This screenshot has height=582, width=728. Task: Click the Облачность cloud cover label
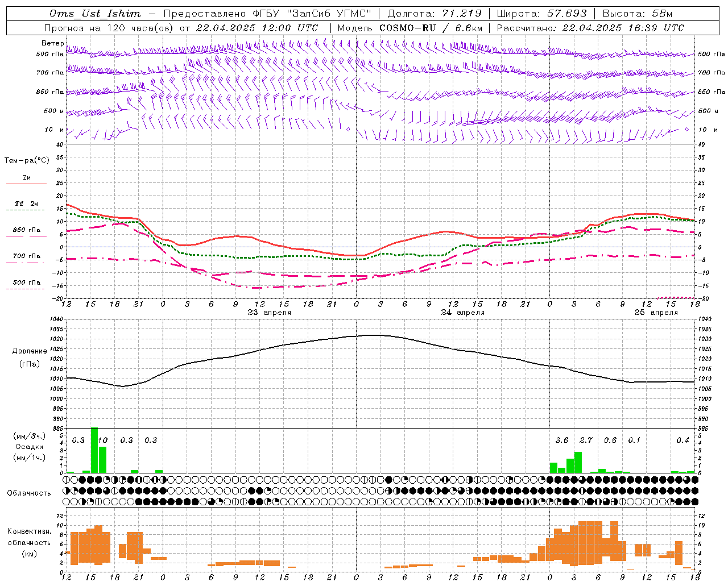click(29, 493)
